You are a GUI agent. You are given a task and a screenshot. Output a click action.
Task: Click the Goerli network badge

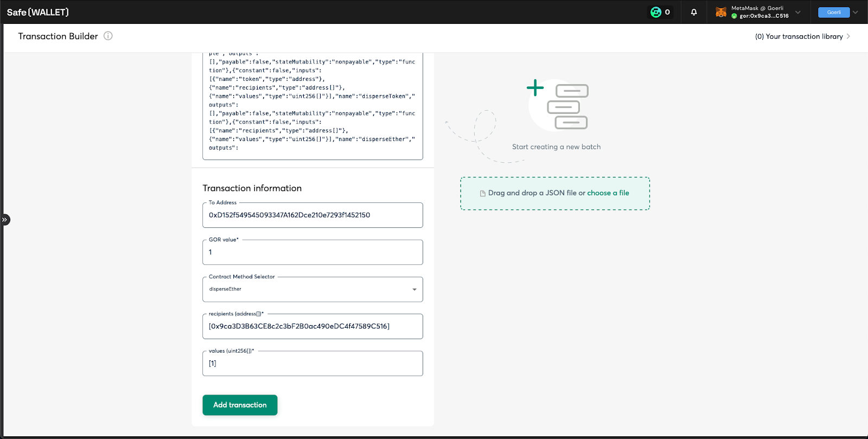coord(834,12)
